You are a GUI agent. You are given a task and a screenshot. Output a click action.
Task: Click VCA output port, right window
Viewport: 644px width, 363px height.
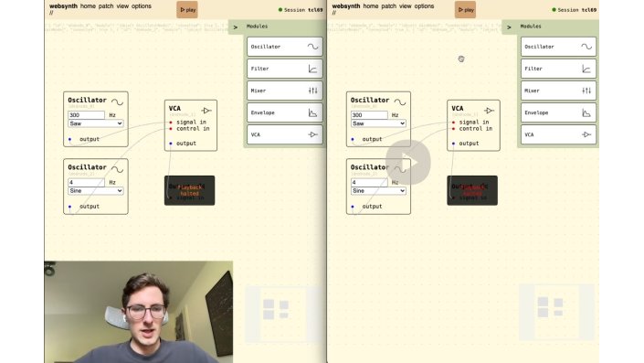tap(453, 144)
